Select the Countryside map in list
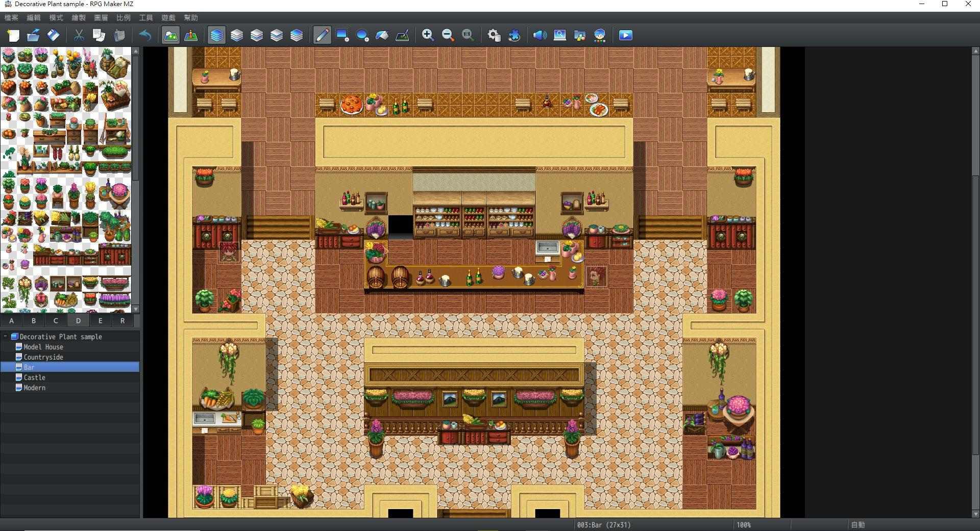Viewport: 980px width, 531px height. (43, 357)
